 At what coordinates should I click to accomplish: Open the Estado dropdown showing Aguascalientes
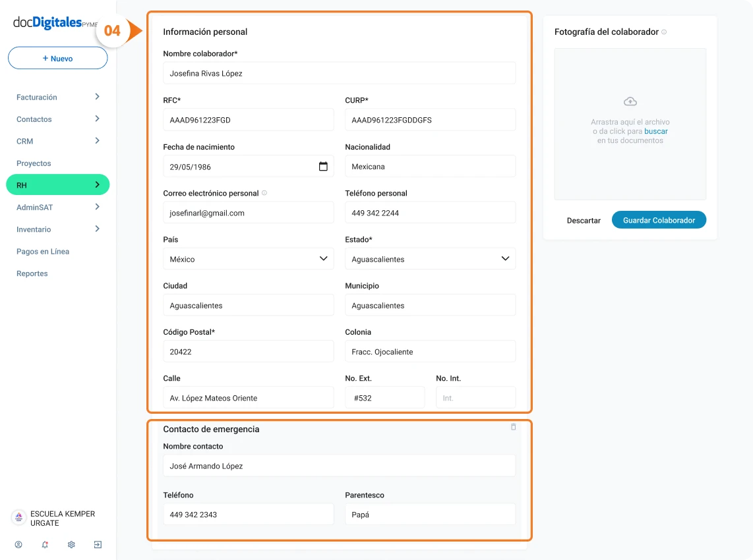click(431, 259)
